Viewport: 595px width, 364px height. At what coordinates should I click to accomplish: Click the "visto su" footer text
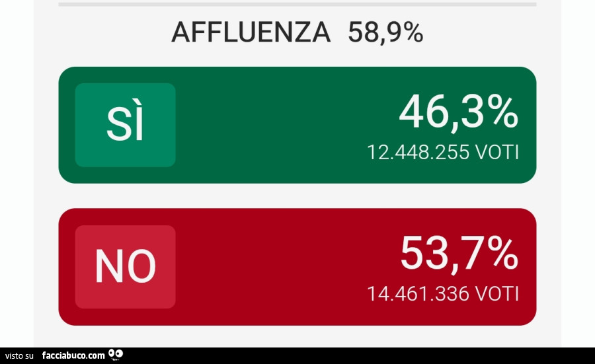(20, 355)
